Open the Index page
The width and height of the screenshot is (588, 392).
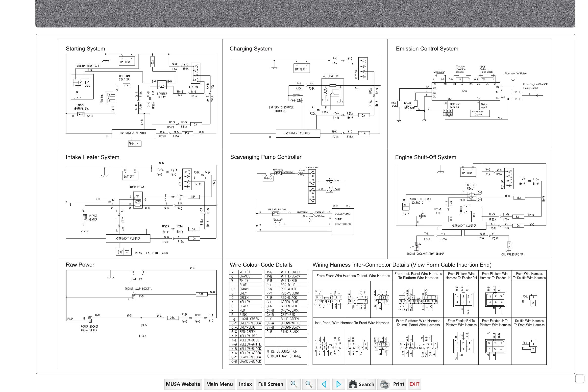pyautogui.click(x=245, y=384)
